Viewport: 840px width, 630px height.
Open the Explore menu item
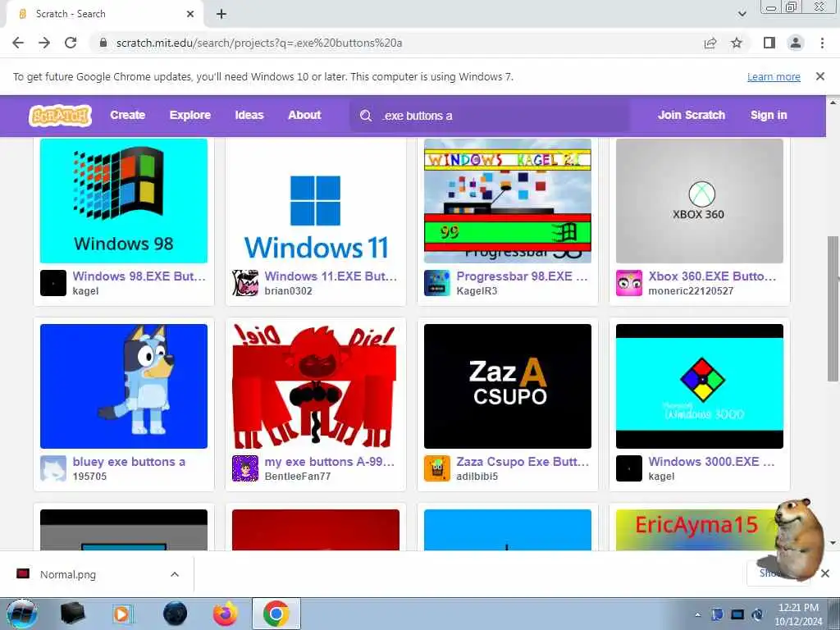pyautogui.click(x=190, y=115)
